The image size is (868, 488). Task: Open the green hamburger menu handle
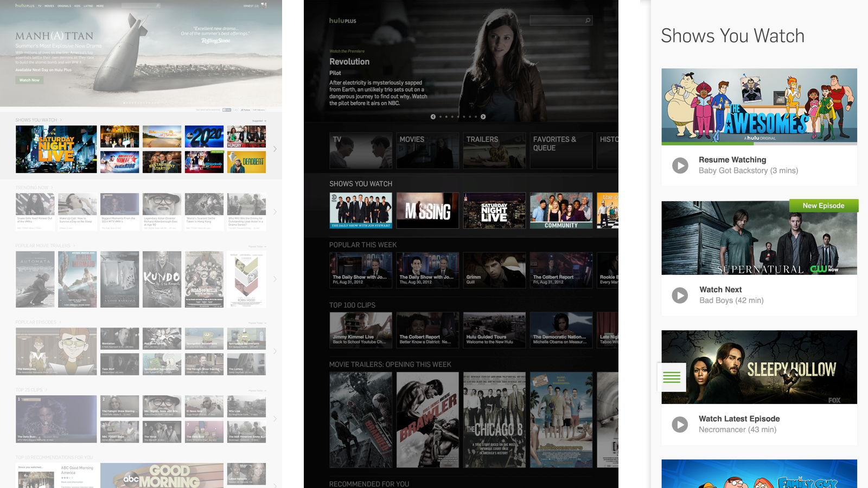tap(672, 377)
